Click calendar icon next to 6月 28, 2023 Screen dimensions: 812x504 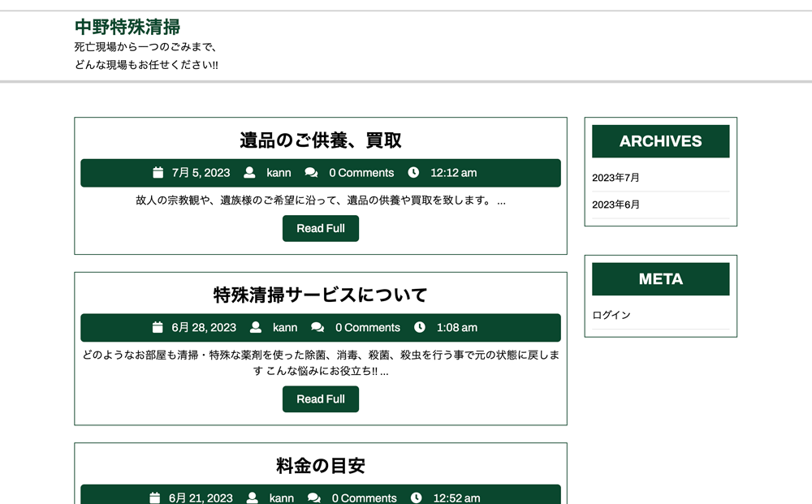click(158, 327)
